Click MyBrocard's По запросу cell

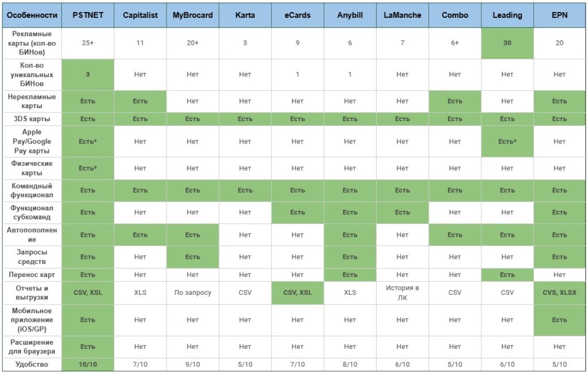[x=193, y=293]
